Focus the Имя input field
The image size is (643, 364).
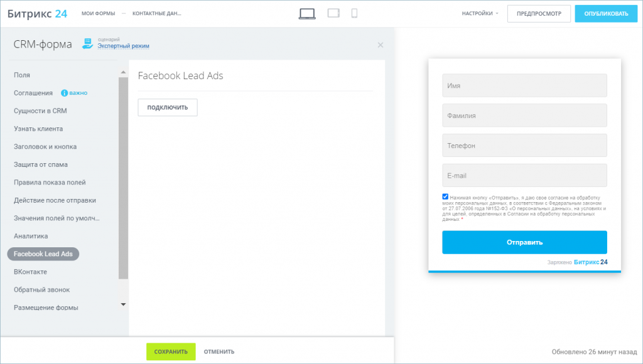tap(524, 86)
